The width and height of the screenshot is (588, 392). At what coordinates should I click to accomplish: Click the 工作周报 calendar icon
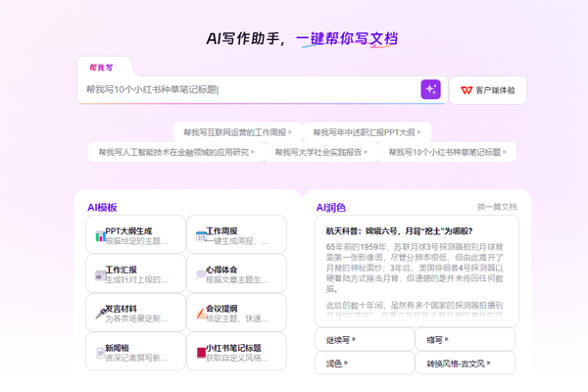201,236
